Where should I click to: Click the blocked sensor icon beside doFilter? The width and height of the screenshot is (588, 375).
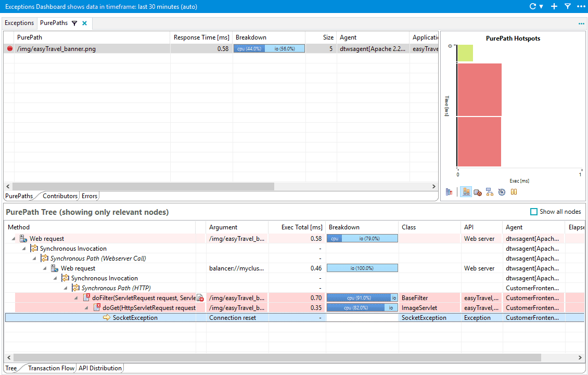(x=201, y=298)
